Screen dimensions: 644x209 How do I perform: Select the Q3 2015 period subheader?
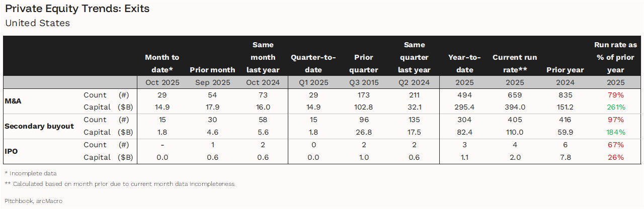(x=363, y=82)
